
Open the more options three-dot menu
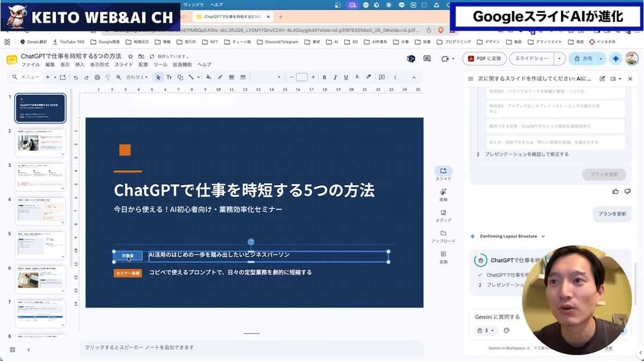click(x=396, y=77)
